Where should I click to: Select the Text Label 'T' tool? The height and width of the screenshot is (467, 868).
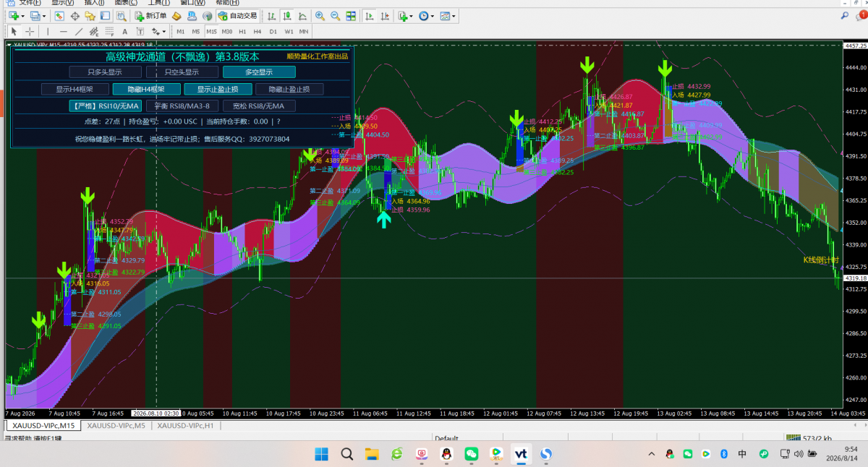140,32
